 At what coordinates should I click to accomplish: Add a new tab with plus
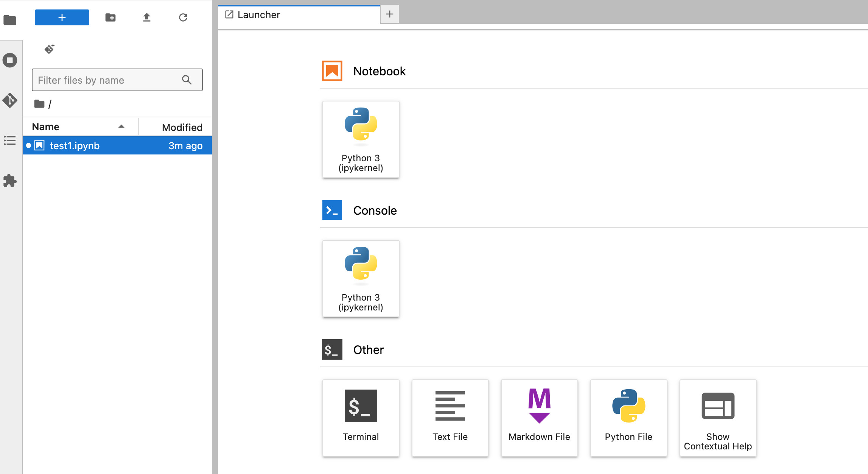[389, 14]
